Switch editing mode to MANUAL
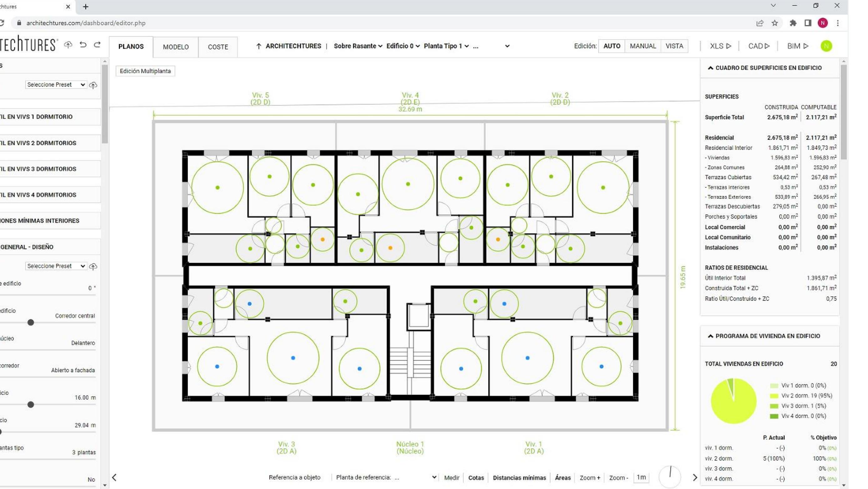This screenshot has width=868, height=489. pos(643,46)
